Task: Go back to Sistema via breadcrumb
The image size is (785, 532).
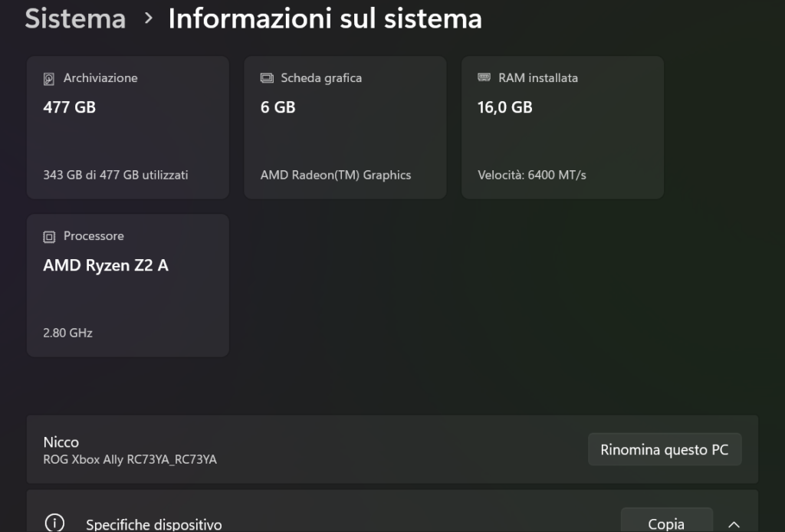Action: 75,18
